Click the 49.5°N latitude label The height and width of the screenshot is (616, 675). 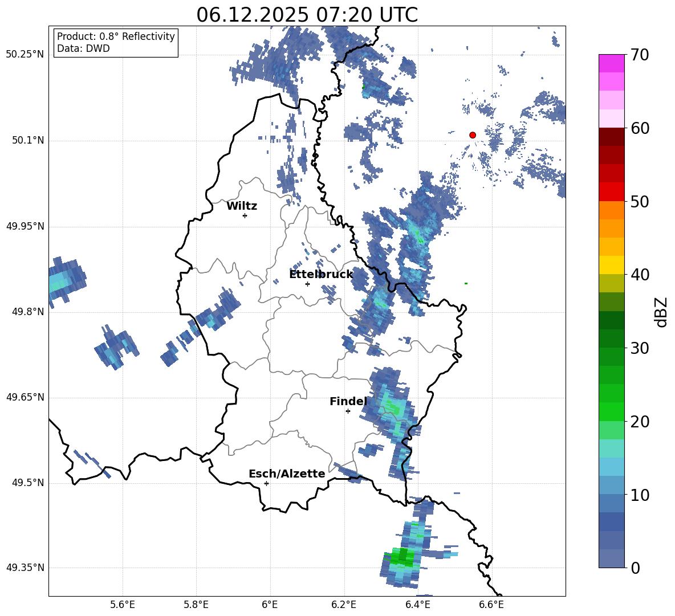coord(28,483)
